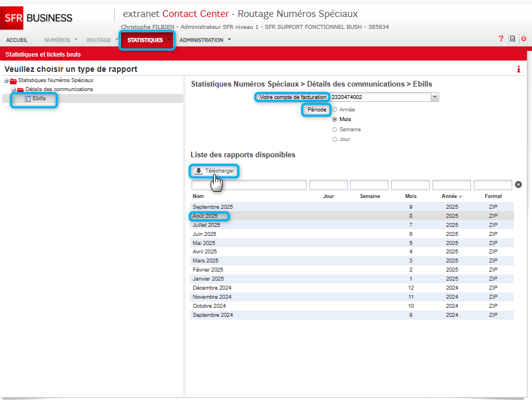
Task: Collapse the Statistiques Numéros Spéciaux tree node
Action: (x=6, y=80)
